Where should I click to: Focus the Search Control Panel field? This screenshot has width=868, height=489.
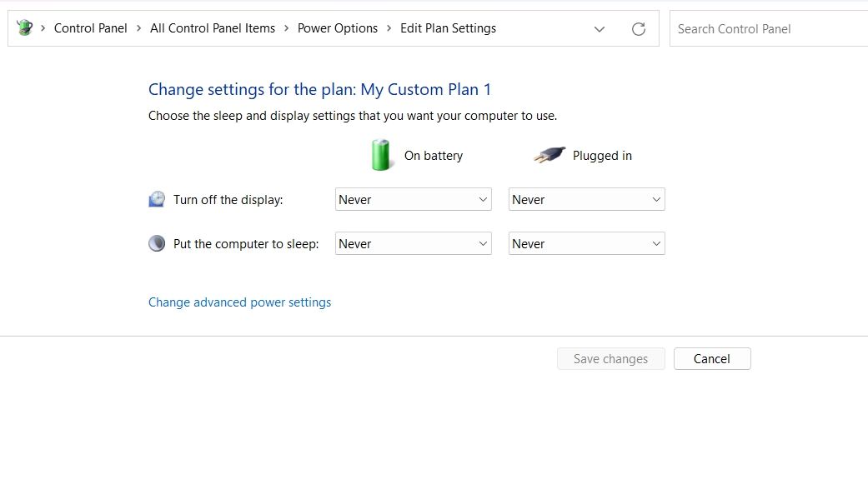(769, 29)
